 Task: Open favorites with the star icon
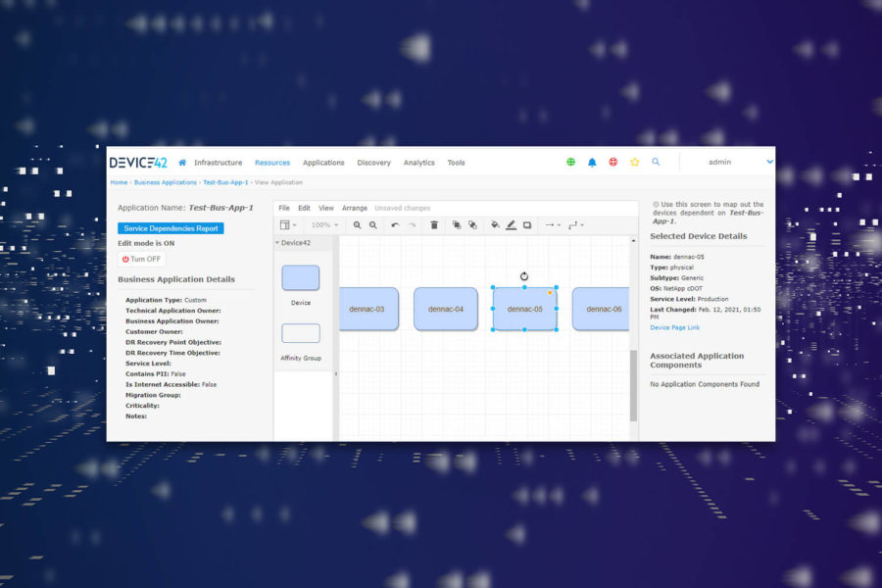tap(634, 162)
